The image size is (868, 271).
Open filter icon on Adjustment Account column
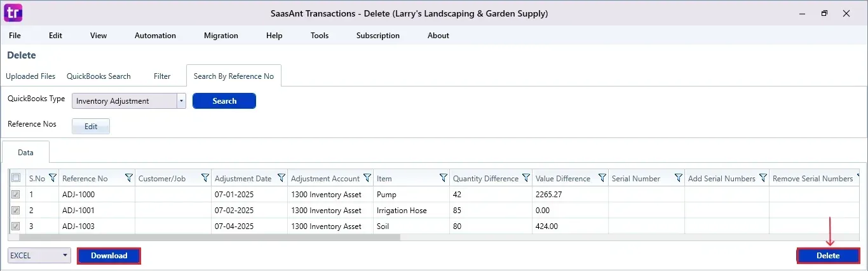click(367, 178)
